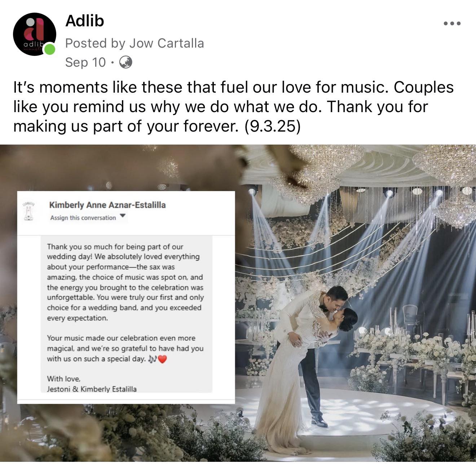Viewport: 476px width, 464px height.
Task: Click the Jestoni & Kimberly Estalilla signature
Action: click(x=92, y=389)
